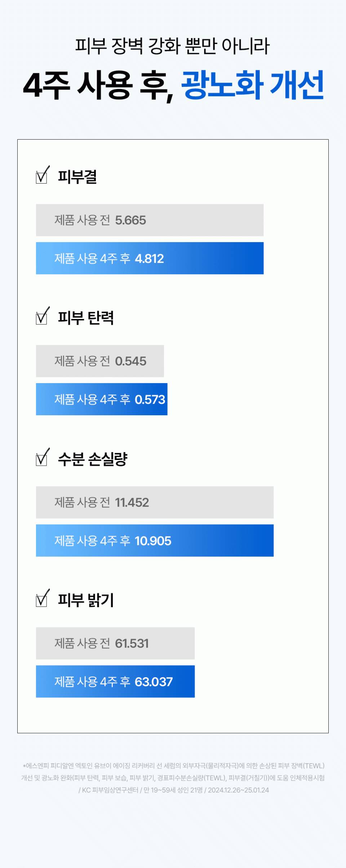This screenshot has height=868, width=346.
Task: Click the gray bar showing 61.531
Action: click(115, 643)
